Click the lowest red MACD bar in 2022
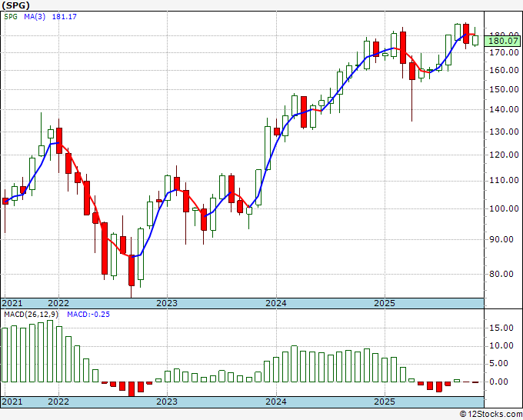Image resolution: width=523 pixels, height=420 pixels. point(132,389)
